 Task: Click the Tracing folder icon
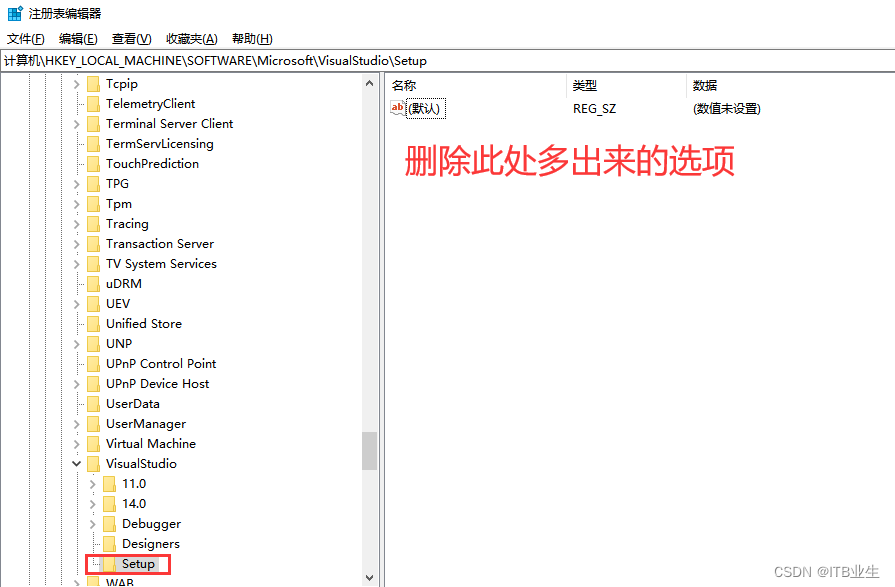[93, 224]
